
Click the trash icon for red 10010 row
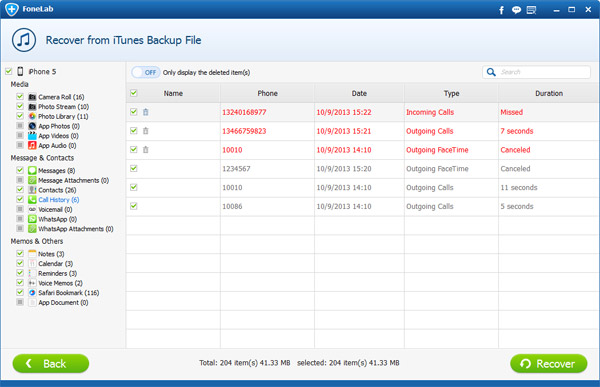(145, 149)
